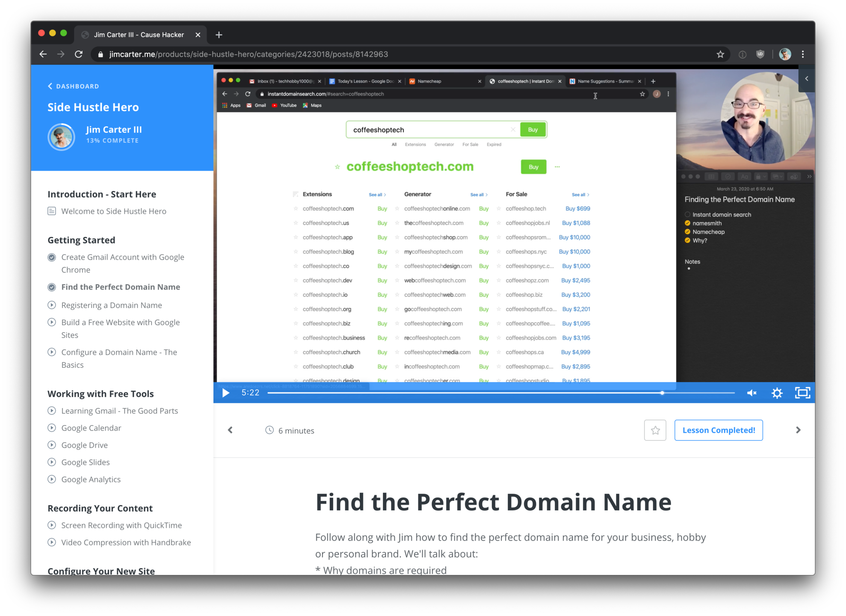Click See all next to Generator in video
846x616 pixels.
(479, 195)
